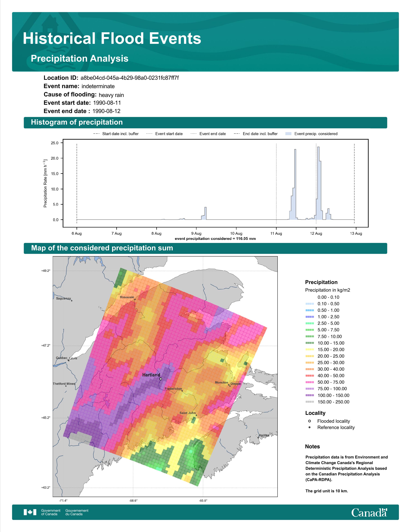Click the 100.00 - 150.00 purple swatch
This screenshot has height=532, width=411.
click(310, 395)
